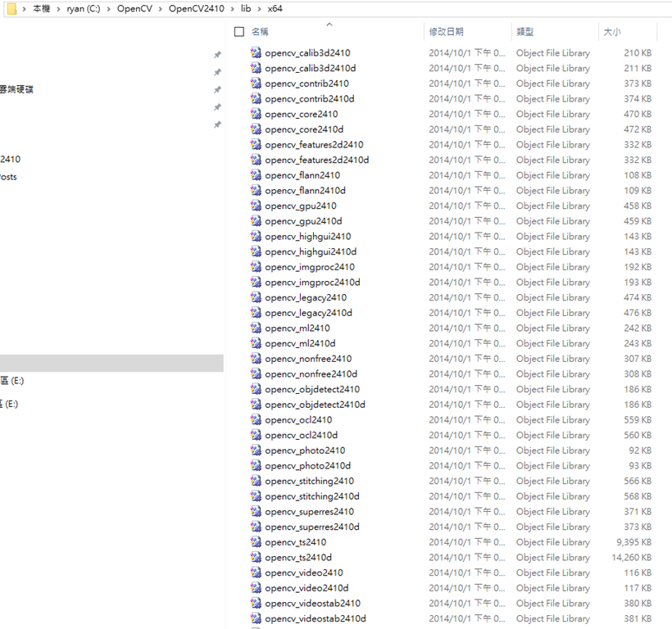The width and height of the screenshot is (672, 629).
Task: Click the opencv_calib3d2410d file icon
Action: pyautogui.click(x=256, y=68)
